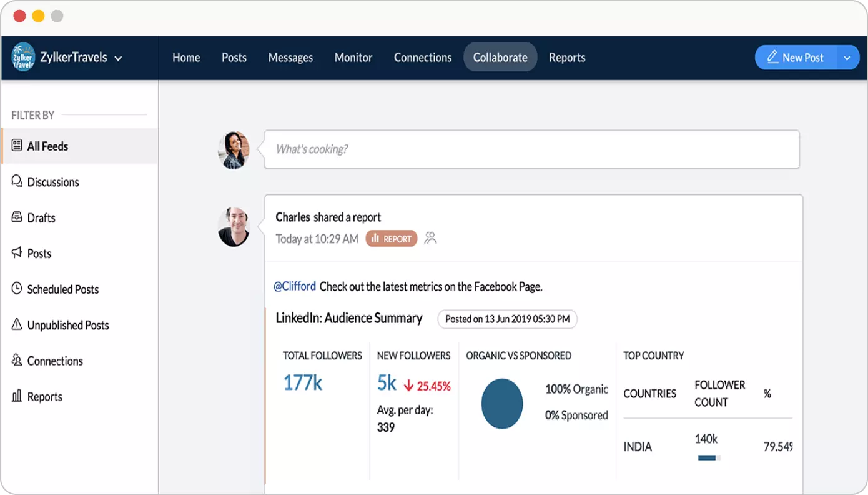Click the shared-with people icon beside REPORT
Viewport: 868px width, 495px height.
[x=430, y=238]
